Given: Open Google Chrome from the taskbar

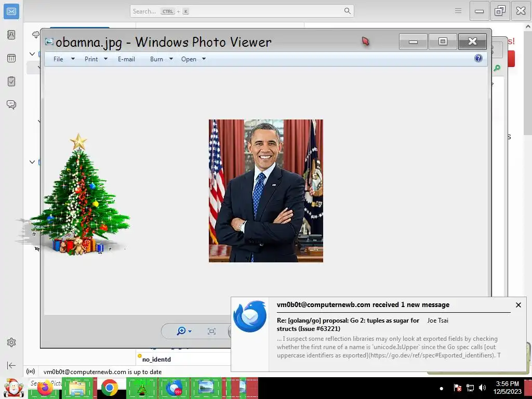Looking at the screenshot, I should coord(109,388).
